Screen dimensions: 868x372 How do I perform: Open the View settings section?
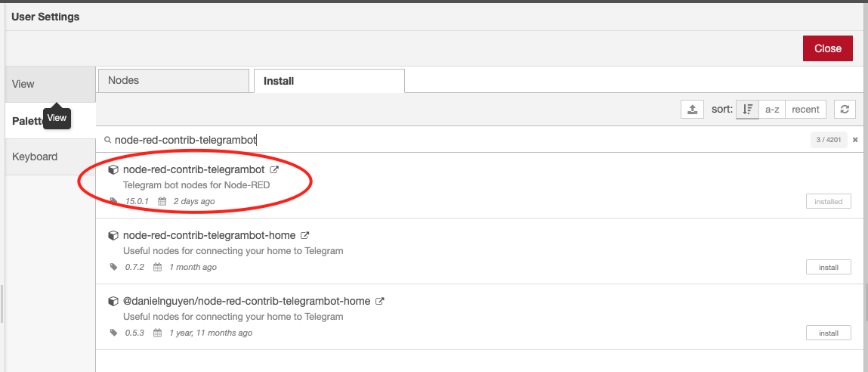click(x=51, y=84)
